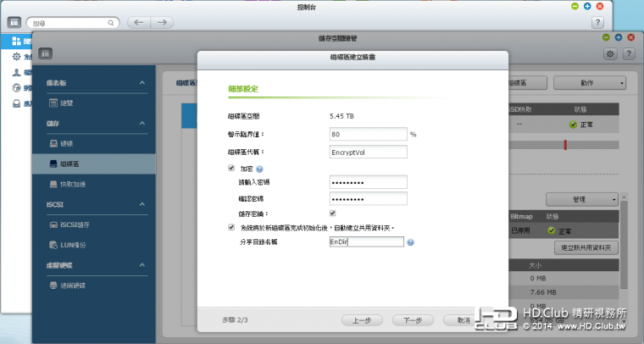Click the back arrow in Control Panel
Viewport: 644px width, 344px height.
[139, 23]
